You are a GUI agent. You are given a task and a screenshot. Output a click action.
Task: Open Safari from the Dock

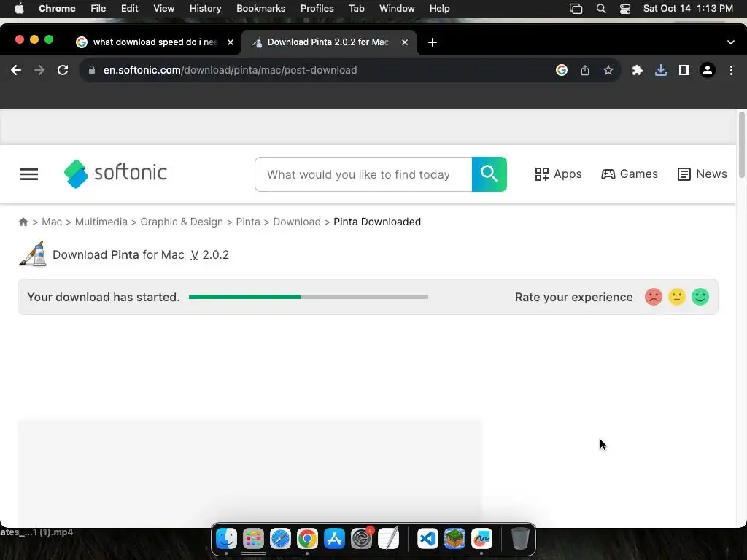point(280,539)
